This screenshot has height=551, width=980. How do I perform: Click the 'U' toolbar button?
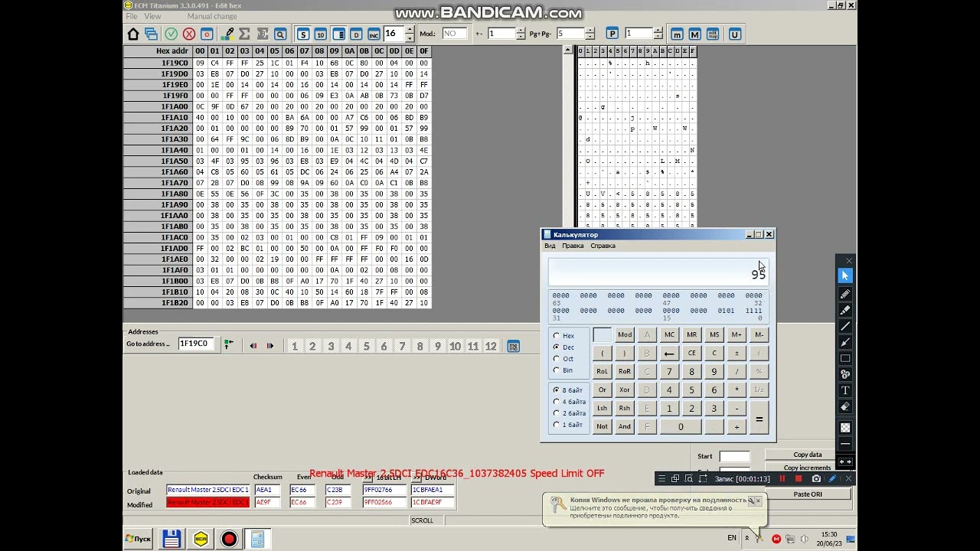pyautogui.click(x=735, y=34)
